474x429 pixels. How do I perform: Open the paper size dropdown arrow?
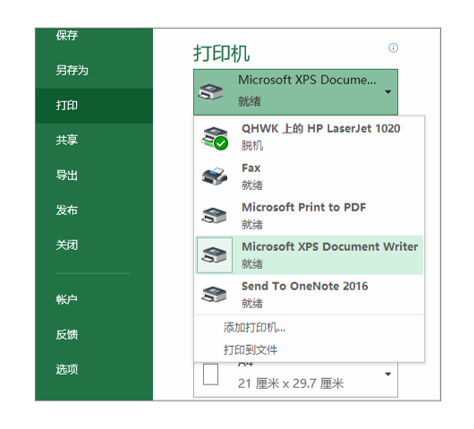[388, 374]
